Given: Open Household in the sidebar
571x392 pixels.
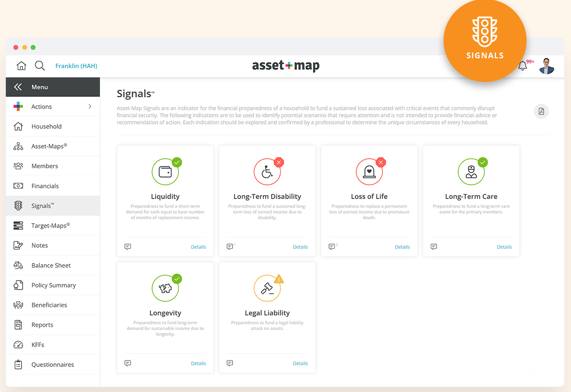Looking at the screenshot, I should [53, 126].
